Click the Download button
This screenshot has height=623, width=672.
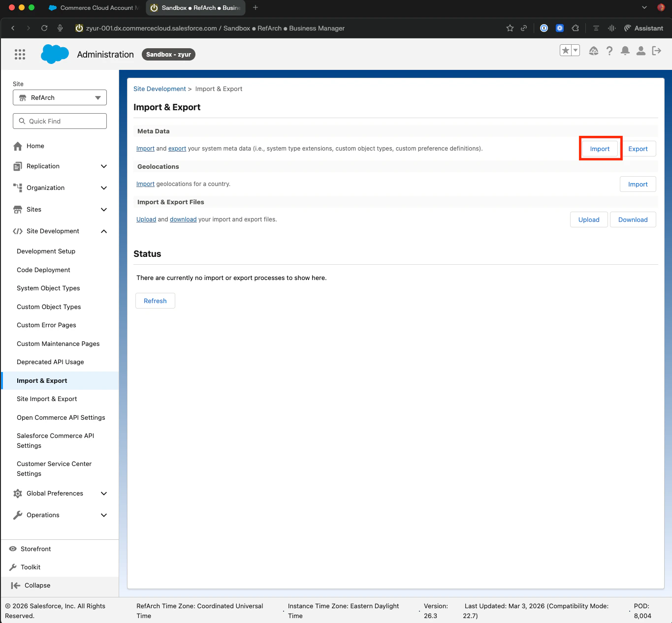tap(633, 219)
